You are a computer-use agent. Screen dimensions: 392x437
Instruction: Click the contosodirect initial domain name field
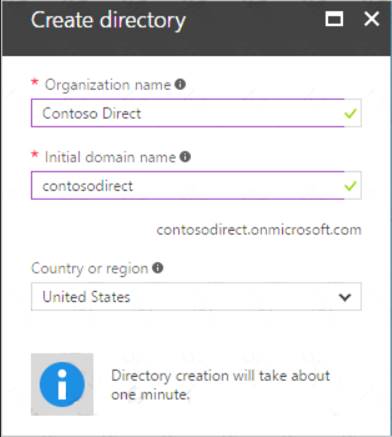(x=196, y=185)
